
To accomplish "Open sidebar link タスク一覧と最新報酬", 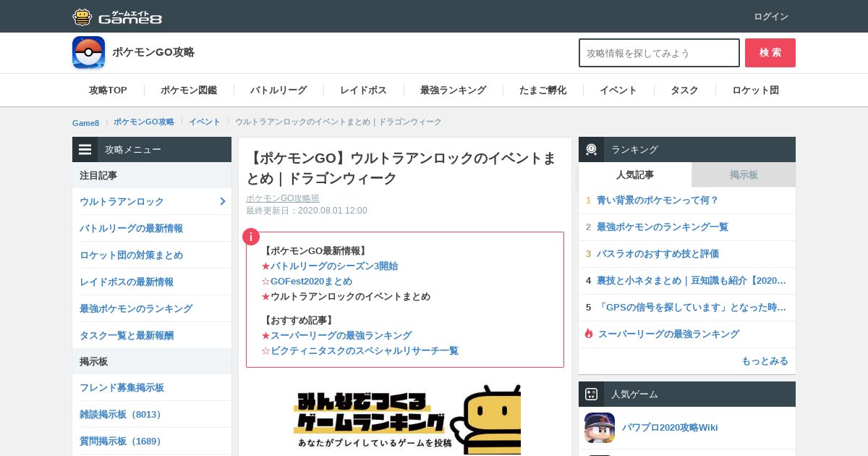I will (127, 335).
